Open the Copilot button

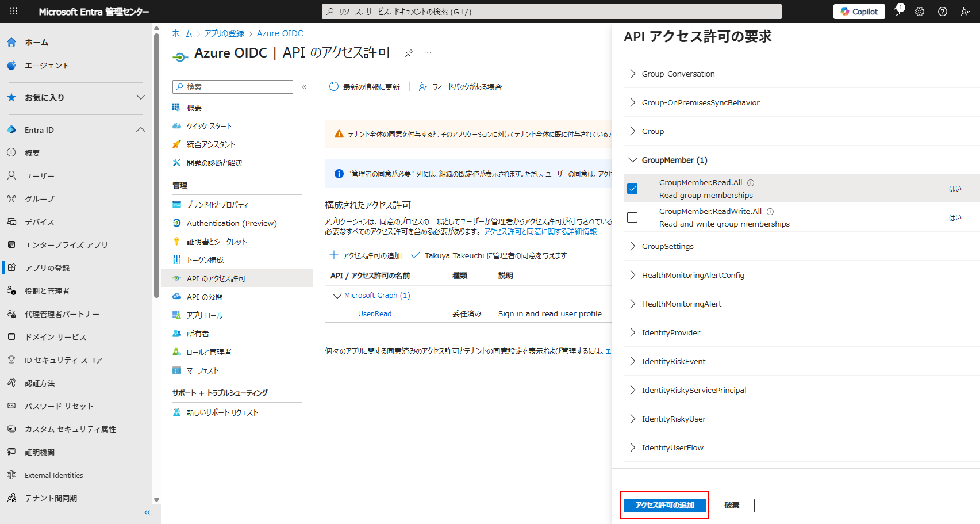[859, 12]
